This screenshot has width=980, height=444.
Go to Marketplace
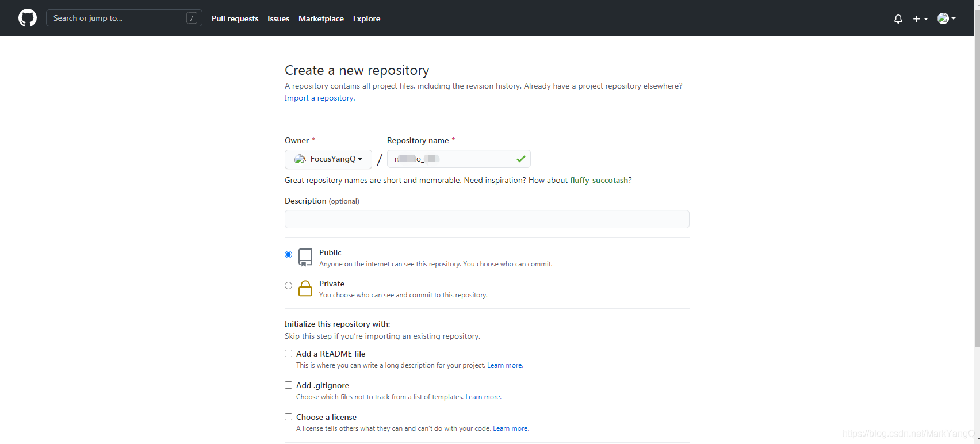(x=321, y=18)
